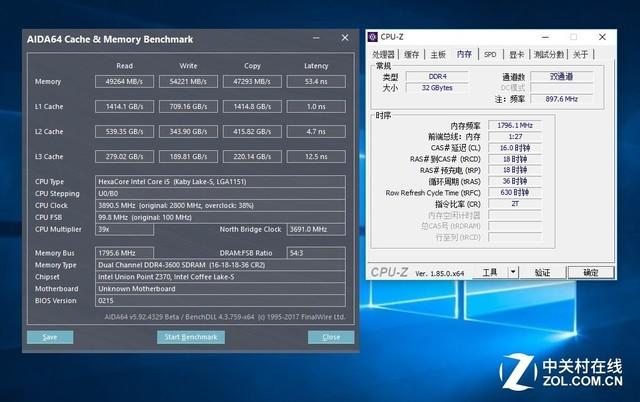Click the 工具 (Tools) button

pyautogui.click(x=490, y=272)
